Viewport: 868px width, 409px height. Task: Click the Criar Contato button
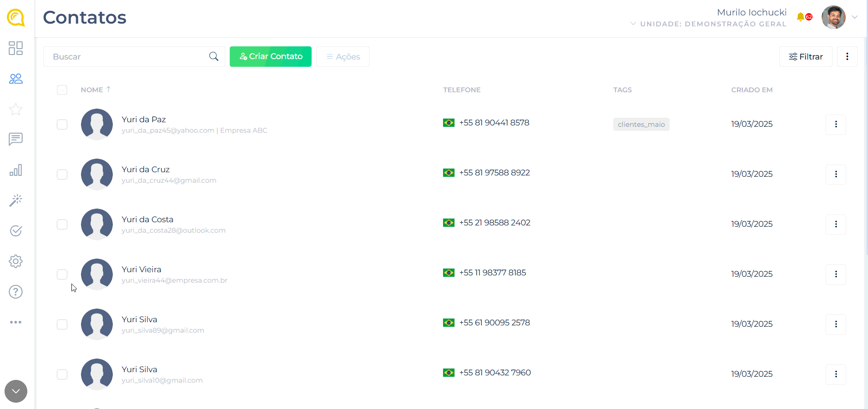[x=271, y=57]
